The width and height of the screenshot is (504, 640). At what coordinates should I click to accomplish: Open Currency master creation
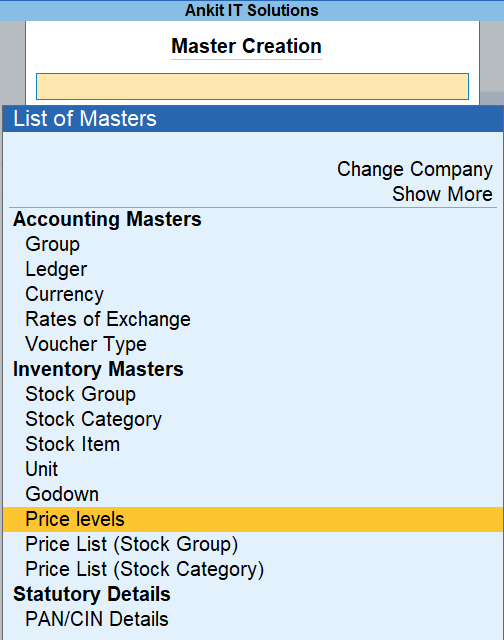pos(64,294)
